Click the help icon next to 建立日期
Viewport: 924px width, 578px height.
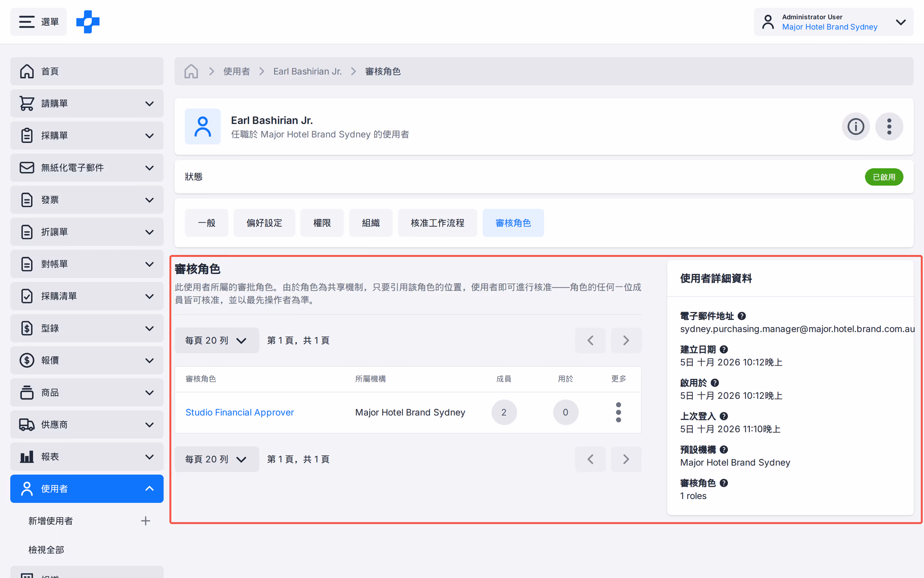point(724,349)
